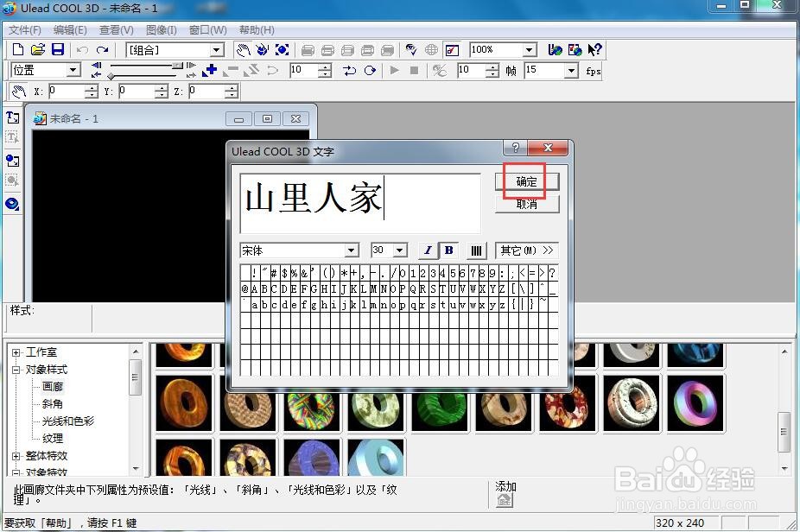This screenshot has height=532, width=800.
Task: Click the Stop animation button
Action: coord(415,71)
